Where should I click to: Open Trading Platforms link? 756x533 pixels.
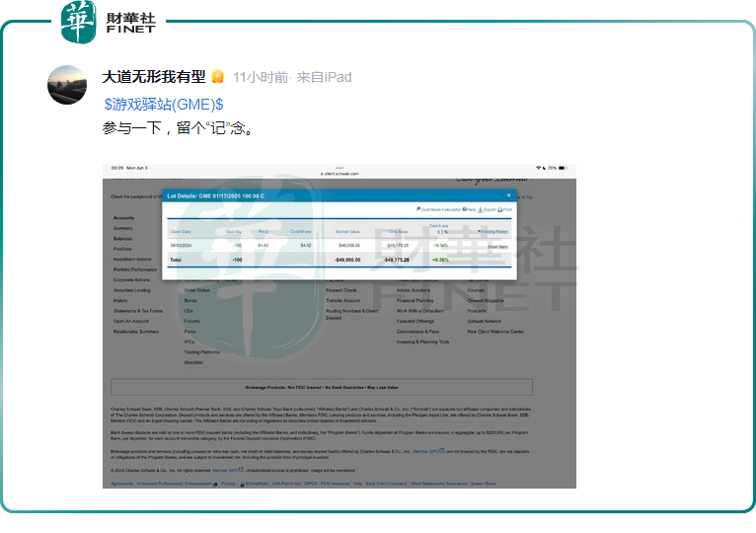coord(201,352)
